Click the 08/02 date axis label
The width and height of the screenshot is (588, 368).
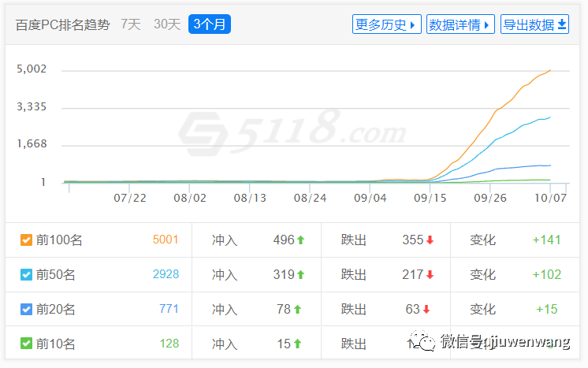190,198
